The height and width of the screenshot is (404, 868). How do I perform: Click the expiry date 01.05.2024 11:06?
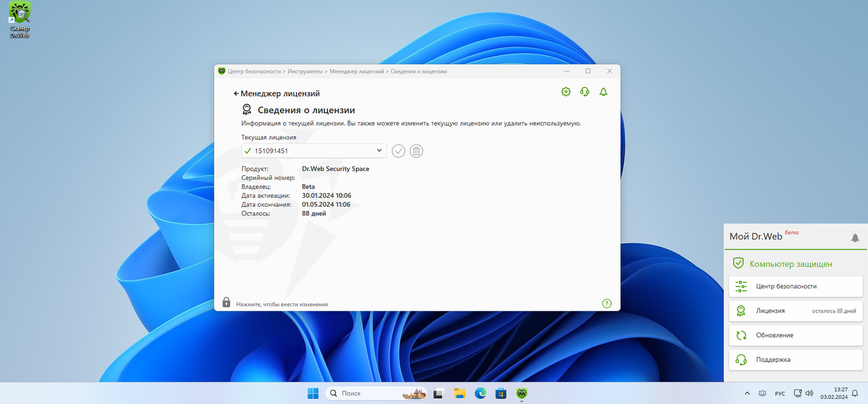326,204
